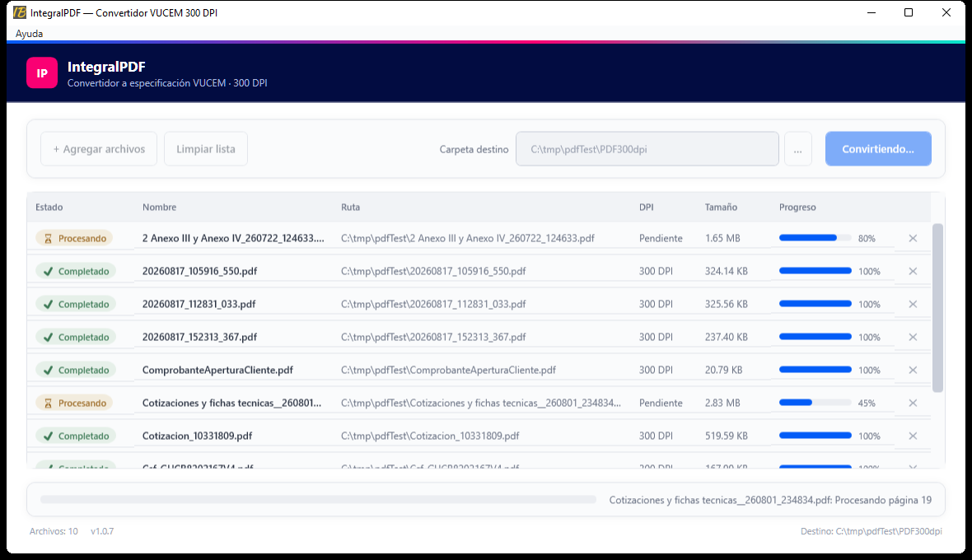Open the Ayuda menu
972x560 pixels.
pos(29,34)
